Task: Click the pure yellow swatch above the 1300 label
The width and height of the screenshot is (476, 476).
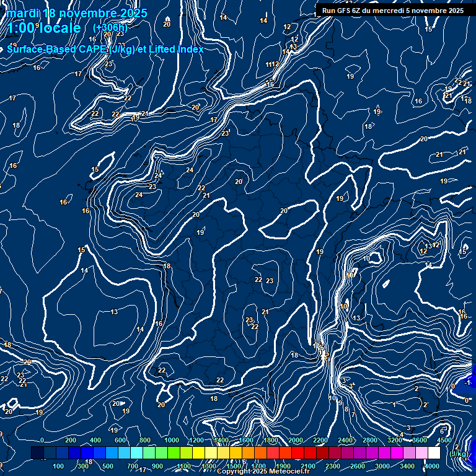Action: 198,452
